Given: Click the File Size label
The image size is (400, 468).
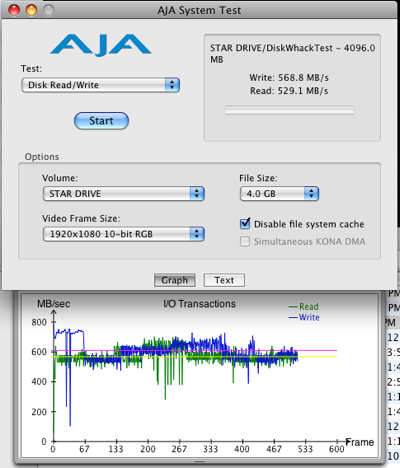Looking at the screenshot, I should 258,178.
